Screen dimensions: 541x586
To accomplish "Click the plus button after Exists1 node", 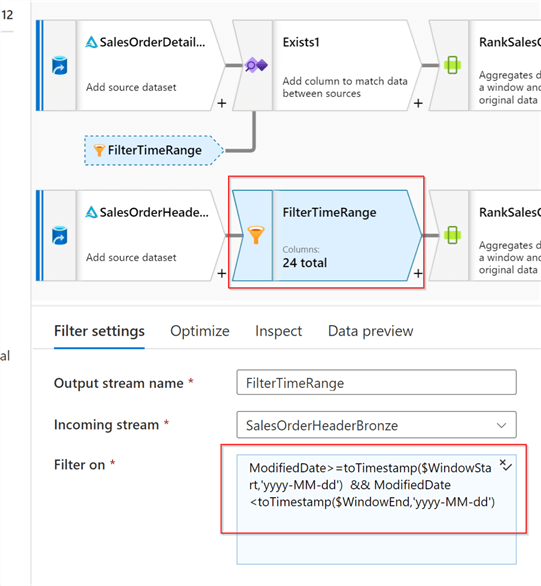I will click(418, 103).
